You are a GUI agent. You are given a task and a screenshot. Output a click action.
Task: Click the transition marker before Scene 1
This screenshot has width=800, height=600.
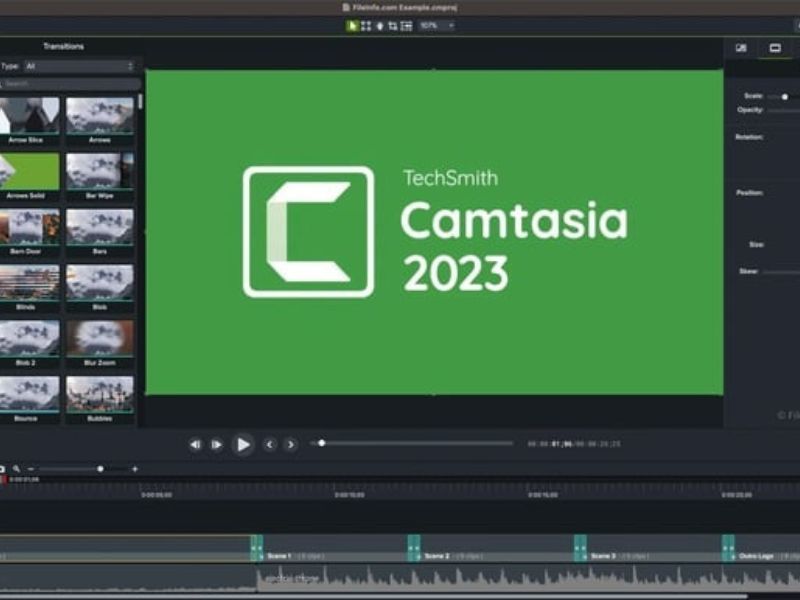point(257,548)
